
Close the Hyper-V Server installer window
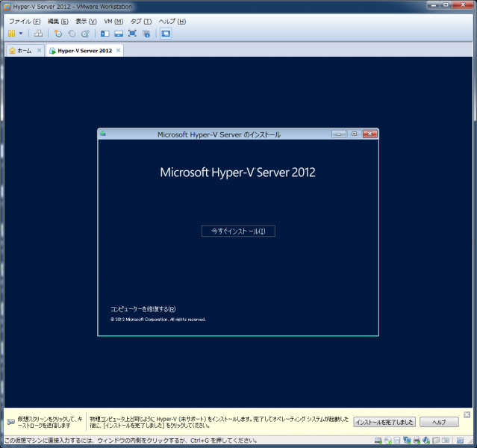click(x=370, y=134)
